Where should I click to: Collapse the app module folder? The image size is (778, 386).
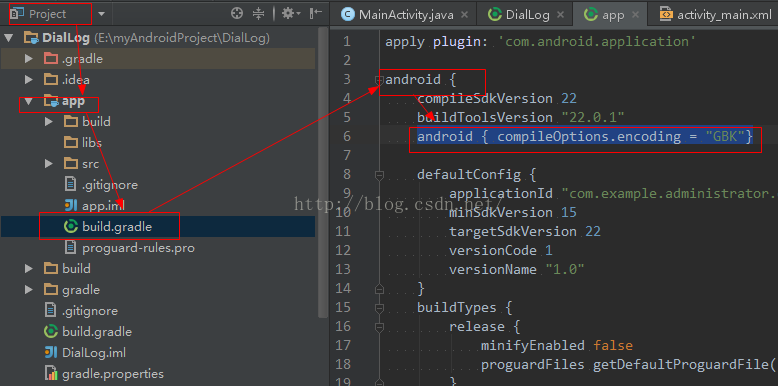[29, 101]
